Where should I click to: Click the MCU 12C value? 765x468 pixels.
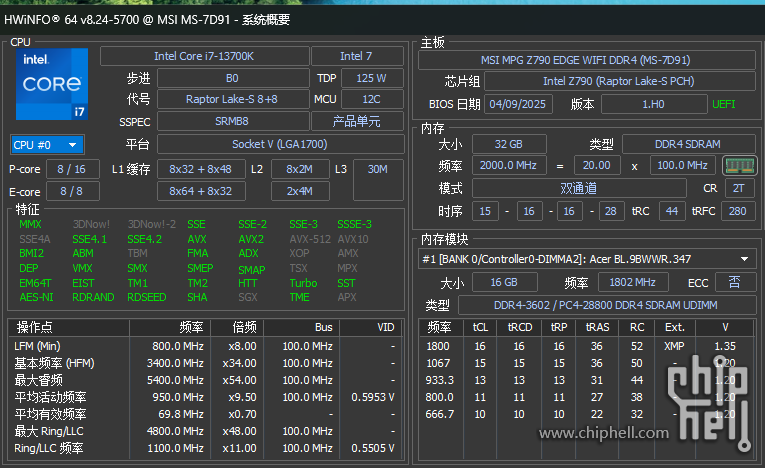point(372,99)
